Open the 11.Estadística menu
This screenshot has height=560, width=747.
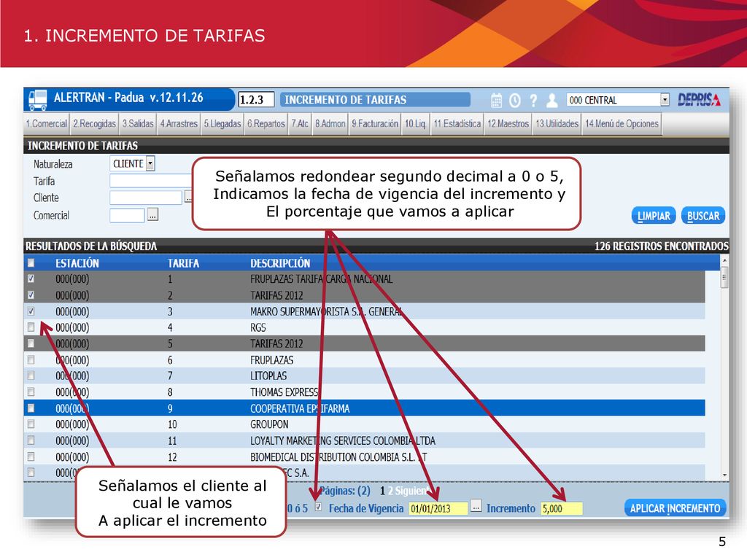tap(457, 124)
